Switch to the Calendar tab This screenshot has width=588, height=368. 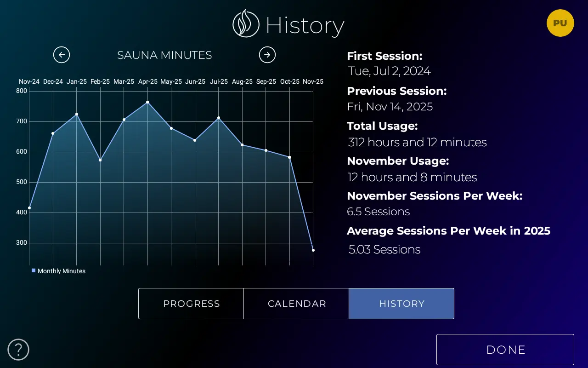coord(297,304)
